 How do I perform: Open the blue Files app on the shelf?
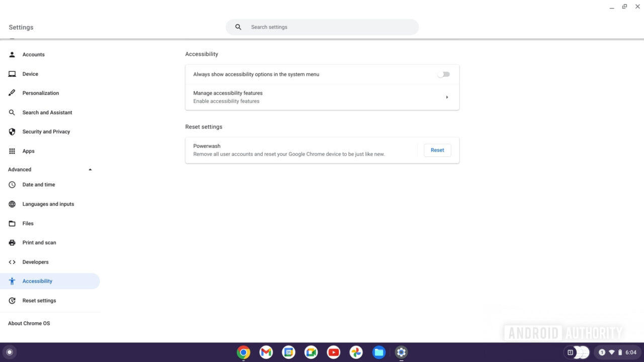point(379,352)
